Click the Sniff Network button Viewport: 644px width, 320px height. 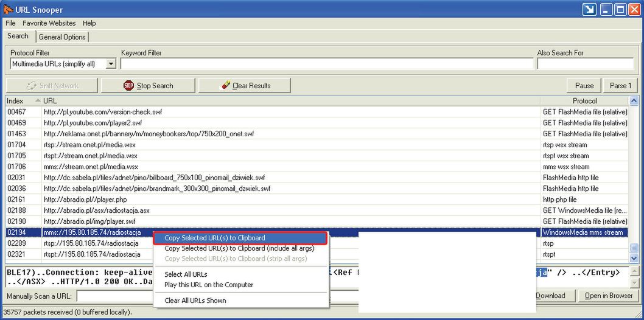click(x=52, y=85)
